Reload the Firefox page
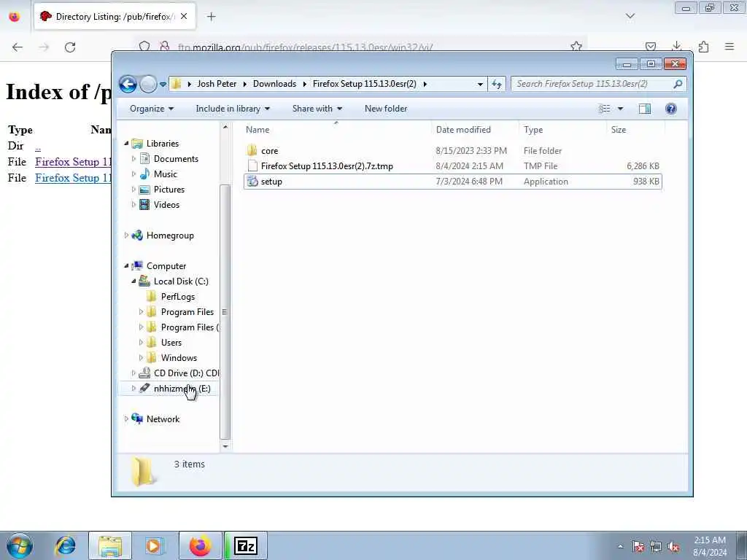The width and height of the screenshot is (747, 560). (x=70, y=47)
